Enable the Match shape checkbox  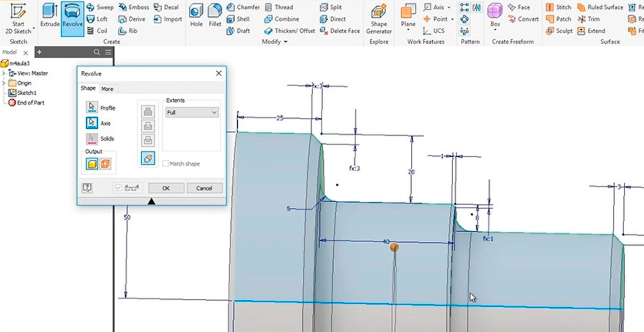166,163
